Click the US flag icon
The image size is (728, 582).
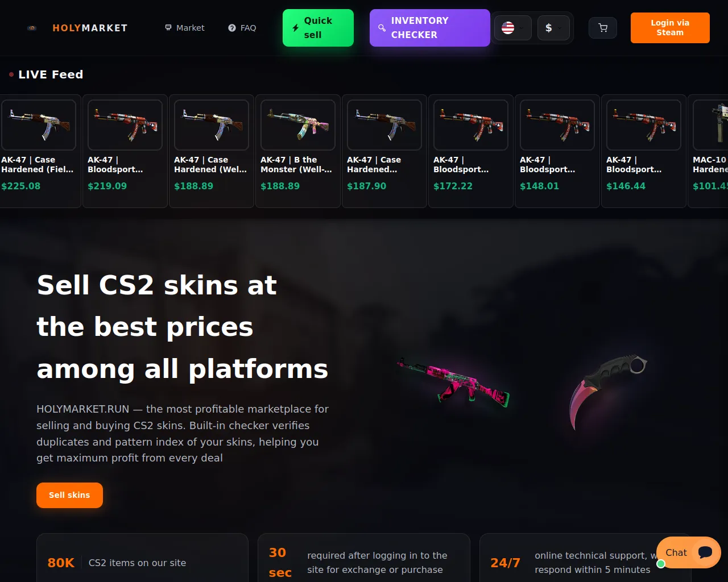[x=508, y=28]
